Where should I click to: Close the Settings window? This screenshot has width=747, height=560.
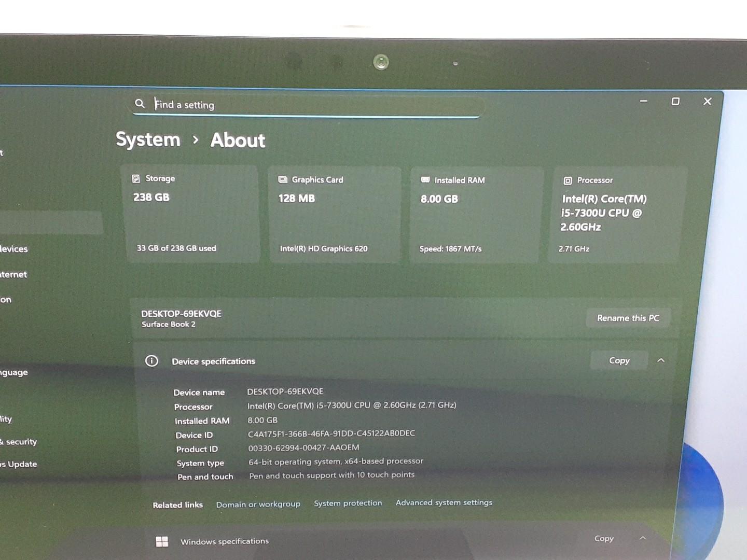[707, 101]
